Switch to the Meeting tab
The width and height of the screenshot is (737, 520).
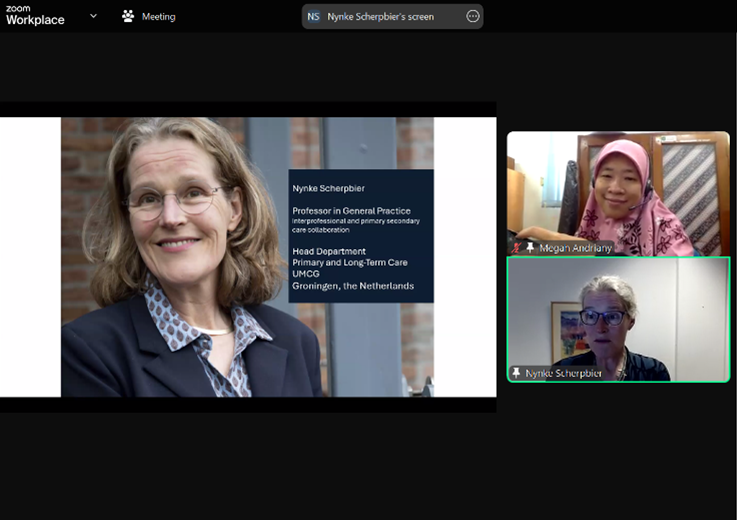pos(158,16)
